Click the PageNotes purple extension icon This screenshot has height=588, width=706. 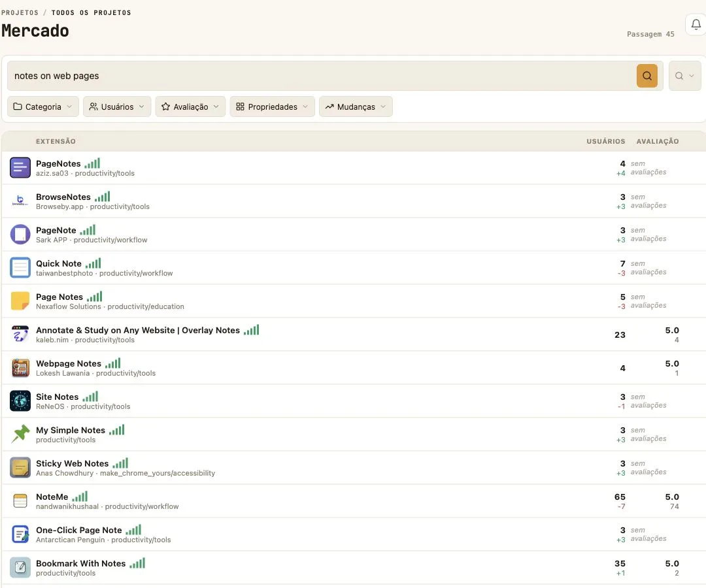(x=20, y=168)
